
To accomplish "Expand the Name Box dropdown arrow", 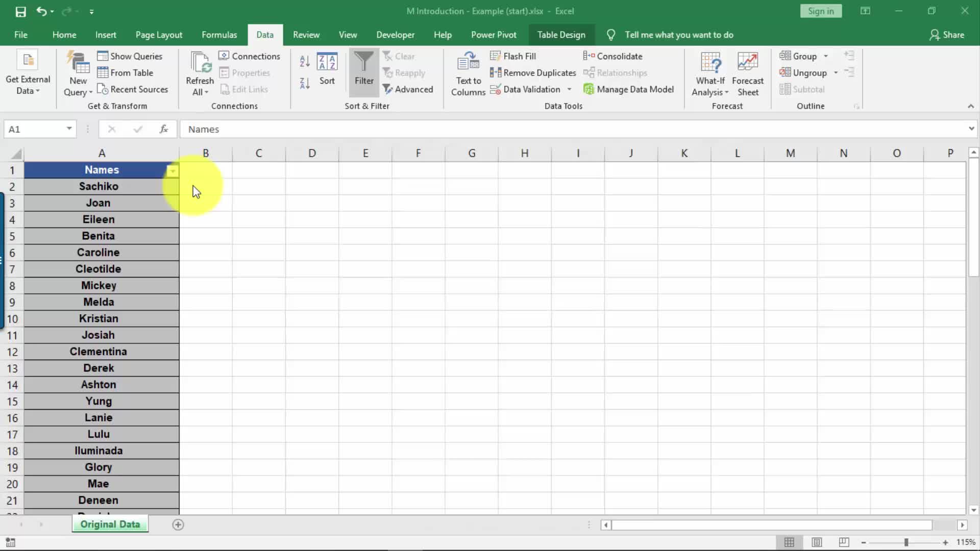I will (x=69, y=129).
